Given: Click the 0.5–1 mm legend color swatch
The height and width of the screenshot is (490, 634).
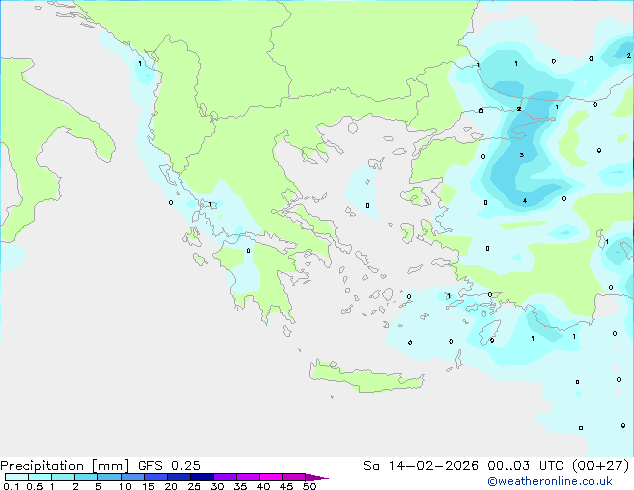Looking at the screenshot, I should (40, 477).
